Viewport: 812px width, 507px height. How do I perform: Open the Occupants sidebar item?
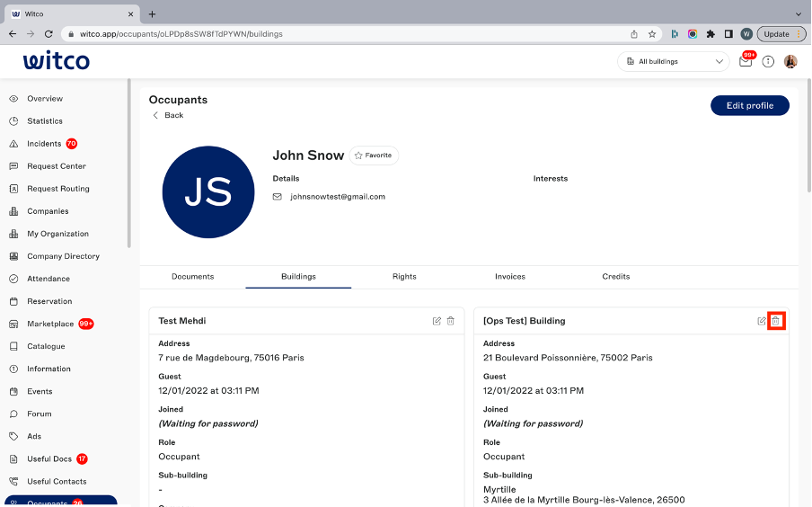(60, 502)
